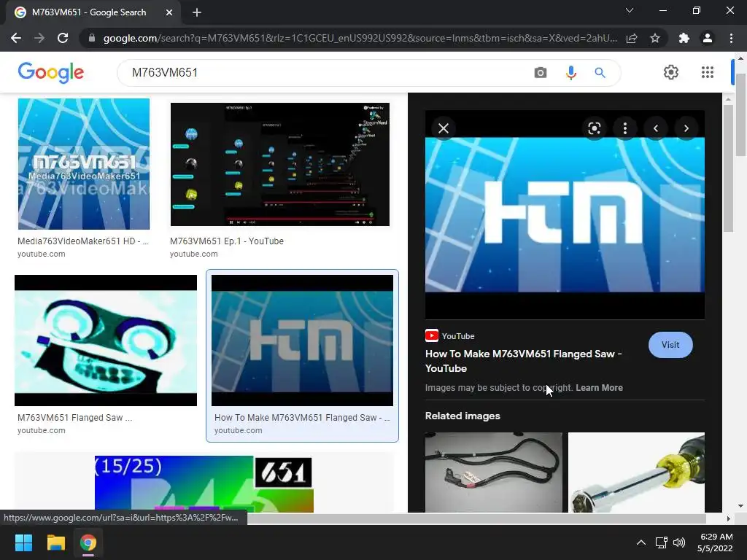
Task: Close the M763VM651 Google Search tab
Action: click(x=169, y=12)
